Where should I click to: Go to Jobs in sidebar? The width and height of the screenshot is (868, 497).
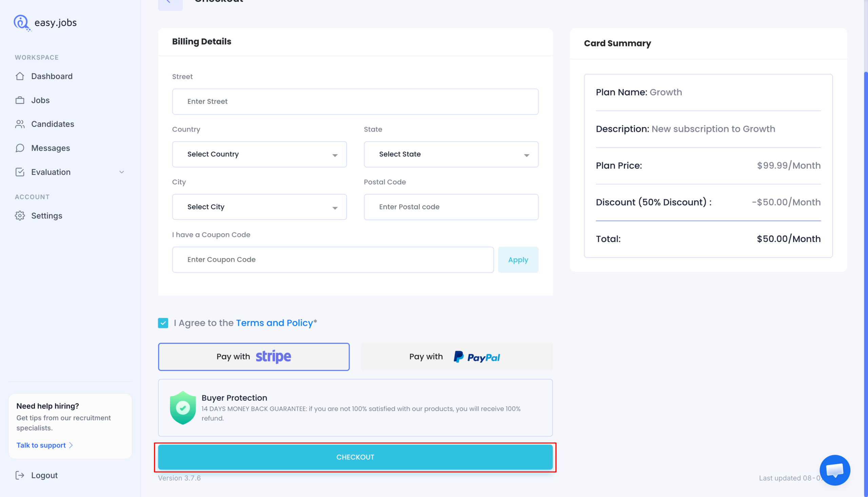[40, 100]
